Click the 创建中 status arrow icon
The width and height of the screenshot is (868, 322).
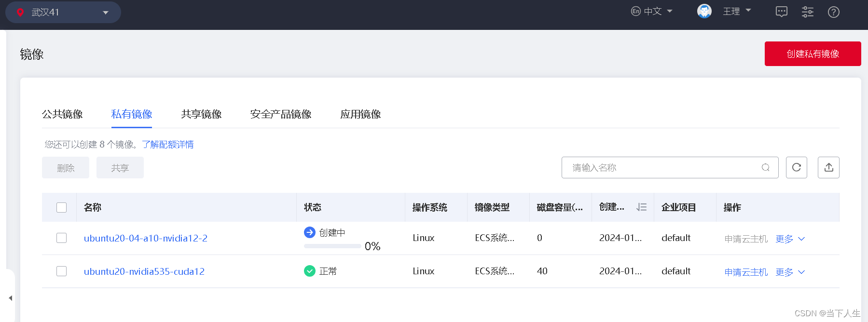coord(310,232)
